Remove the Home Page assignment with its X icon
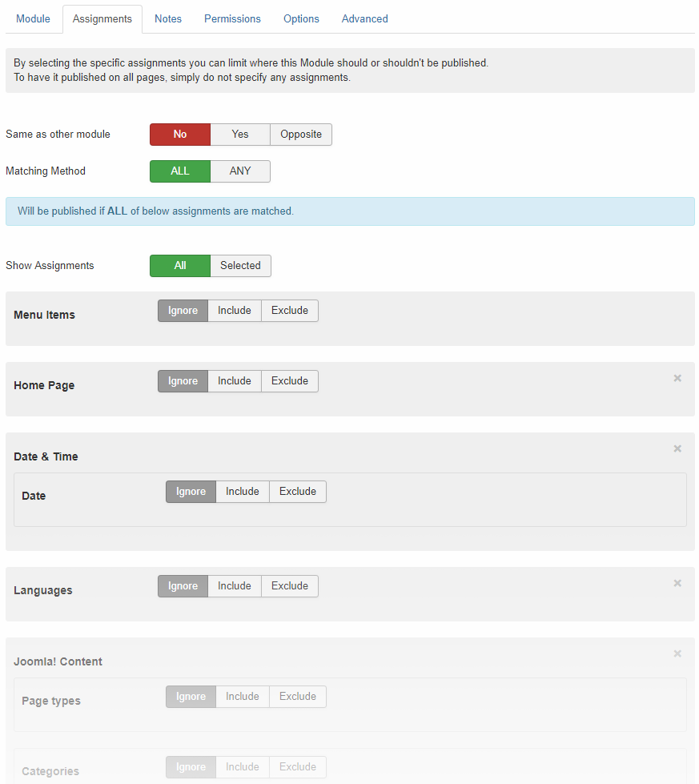The image size is (699, 784). (x=677, y=378)
